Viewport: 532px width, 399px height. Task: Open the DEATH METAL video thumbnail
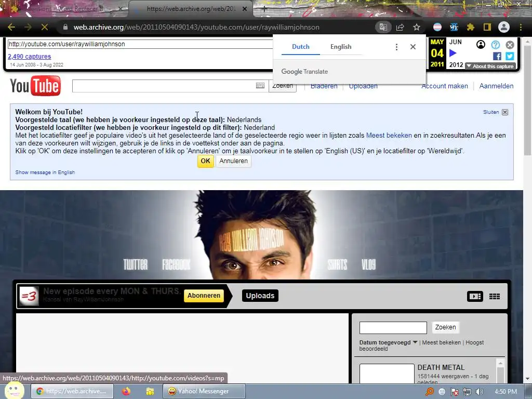coord(387,374)
